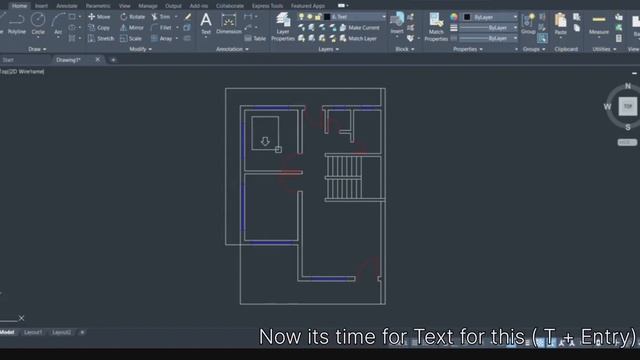Click the Edit block icon beside Insert
The height and width of the screenshot is (360, 640).
pyautogui.click(x=410, y=28)
